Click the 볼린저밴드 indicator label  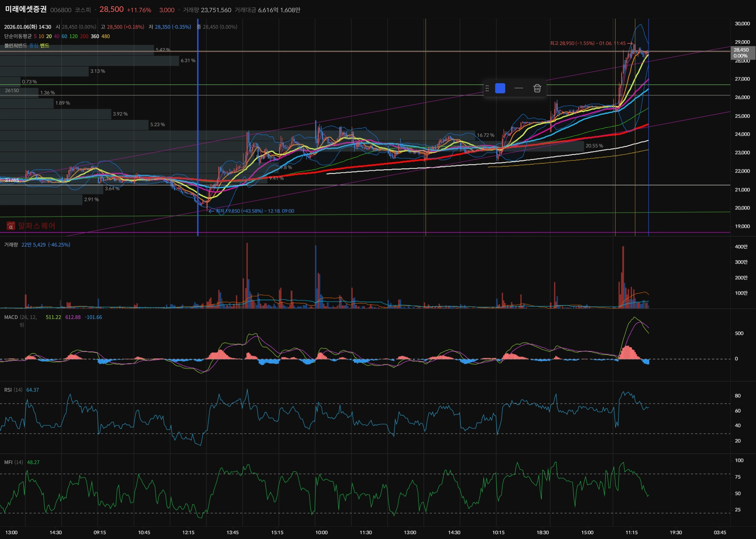(x=16, y=45)
